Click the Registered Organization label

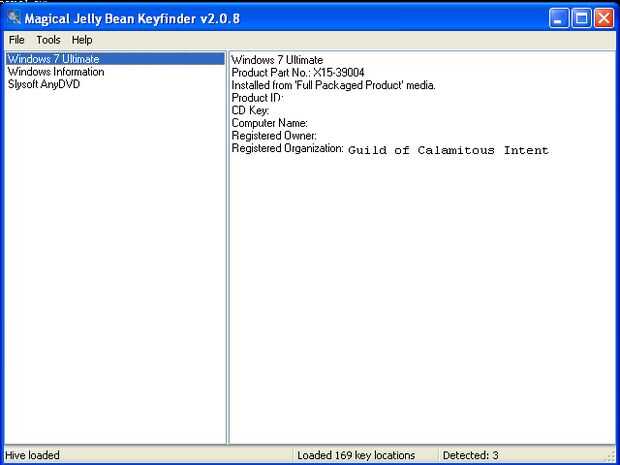click(x=287, y=148)
